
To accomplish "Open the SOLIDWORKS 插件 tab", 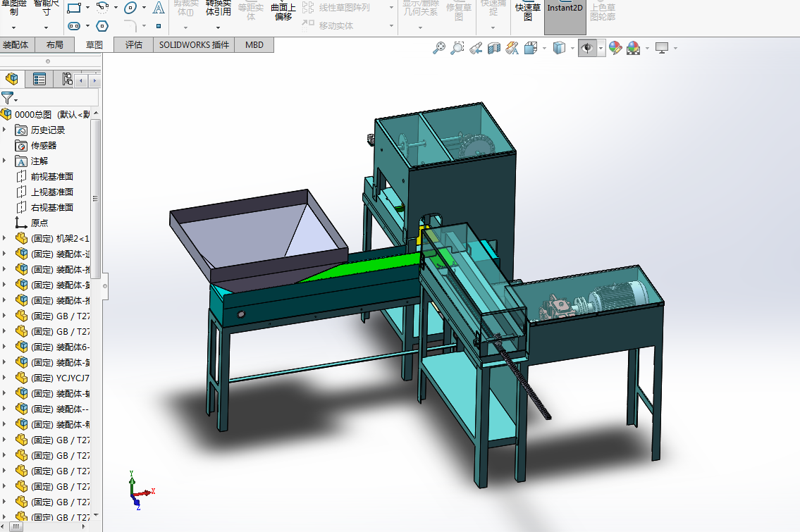I will point(194,45).
